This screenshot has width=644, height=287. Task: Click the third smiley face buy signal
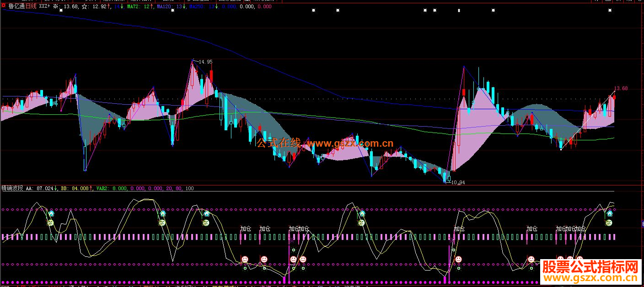[x=293, y=260]
